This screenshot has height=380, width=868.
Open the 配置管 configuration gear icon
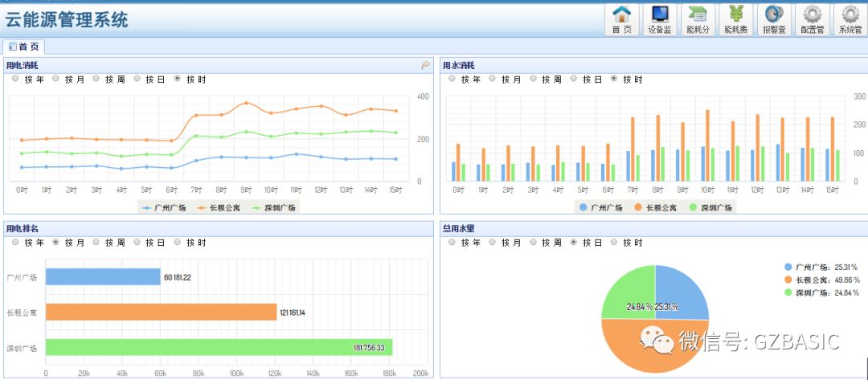(x=813, y=19)
